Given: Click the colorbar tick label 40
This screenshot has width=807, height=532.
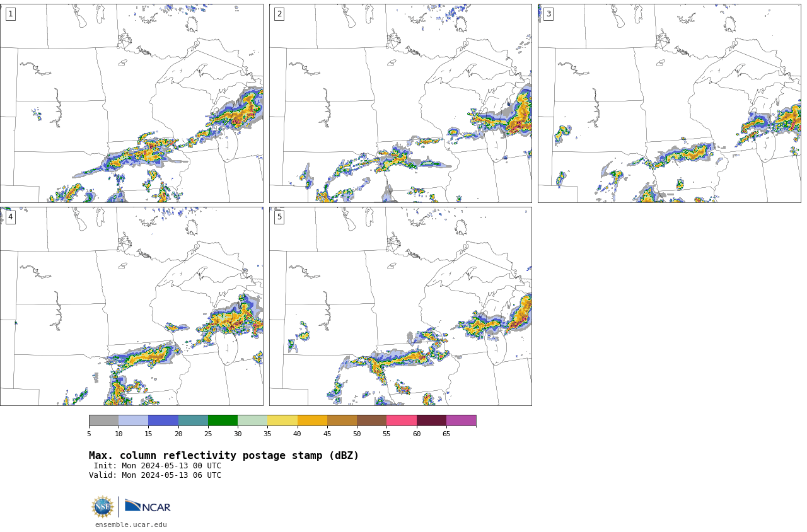Looking at the screenshot, I should tap(298, 434).
